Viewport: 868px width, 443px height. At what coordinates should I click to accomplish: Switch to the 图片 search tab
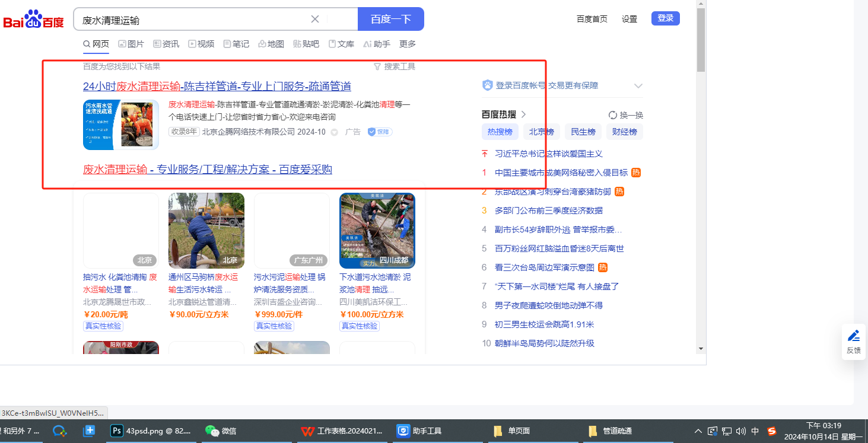[131, 44]
